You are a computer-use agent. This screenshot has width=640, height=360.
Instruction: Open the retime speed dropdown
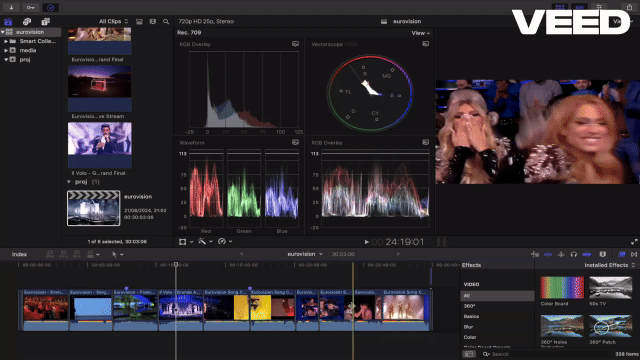tap(225, 242)
